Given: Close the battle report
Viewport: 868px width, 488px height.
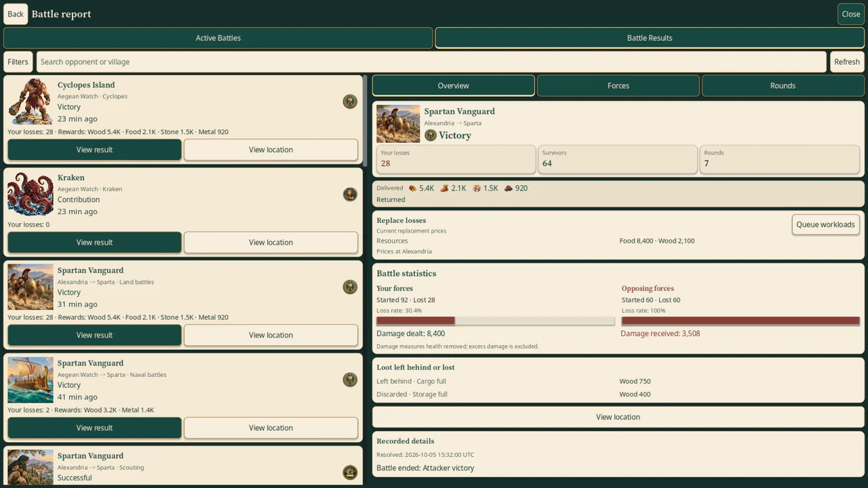Looking at the screenshot, I should click(850, 14).
